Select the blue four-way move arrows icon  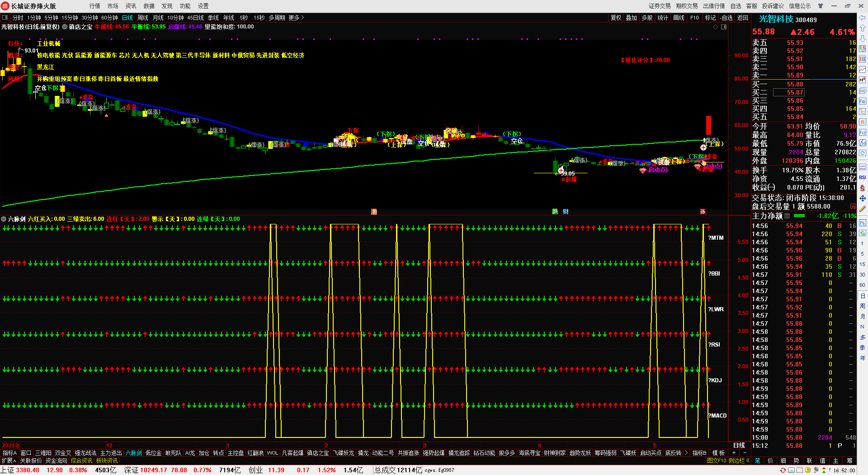(x=863, y=198)
